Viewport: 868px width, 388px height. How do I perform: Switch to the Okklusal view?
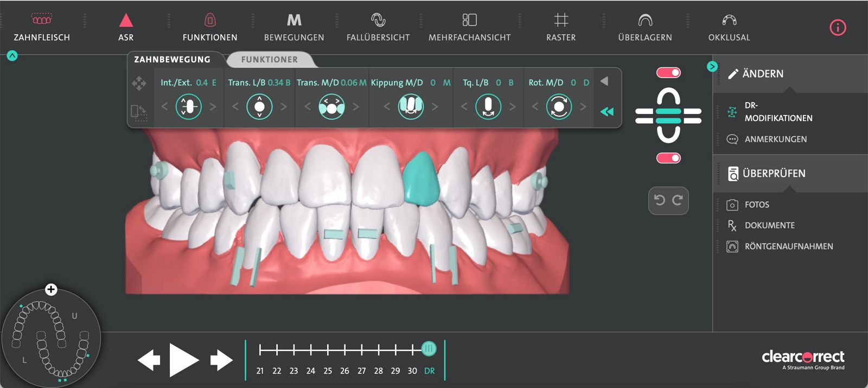[x=729, y=21]
